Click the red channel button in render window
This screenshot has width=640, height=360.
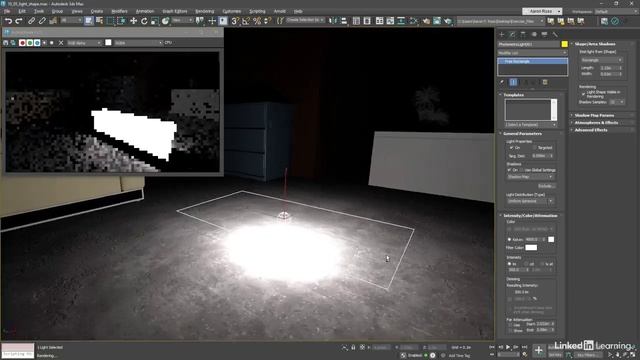pyautogui.click(x=22, y=43)
